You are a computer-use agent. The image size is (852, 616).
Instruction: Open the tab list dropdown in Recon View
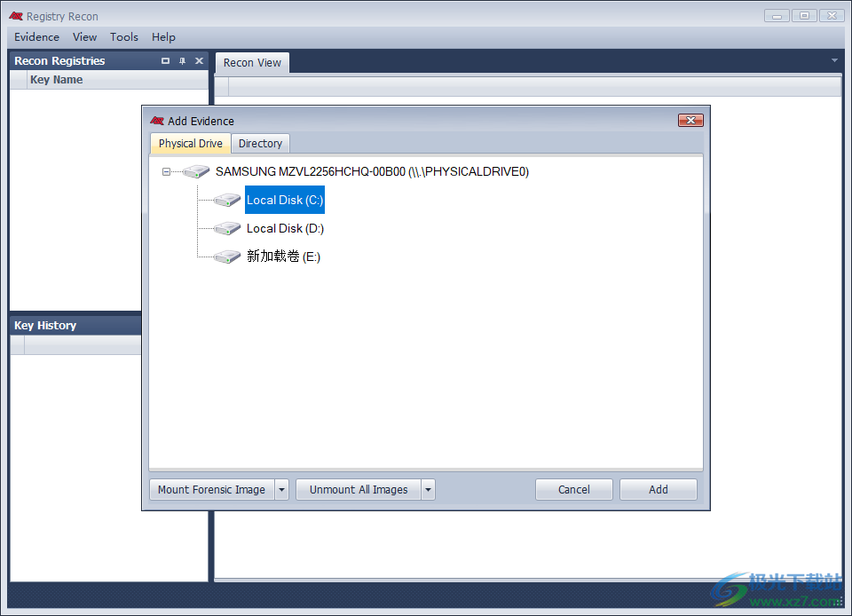click(x=834, y=61)
